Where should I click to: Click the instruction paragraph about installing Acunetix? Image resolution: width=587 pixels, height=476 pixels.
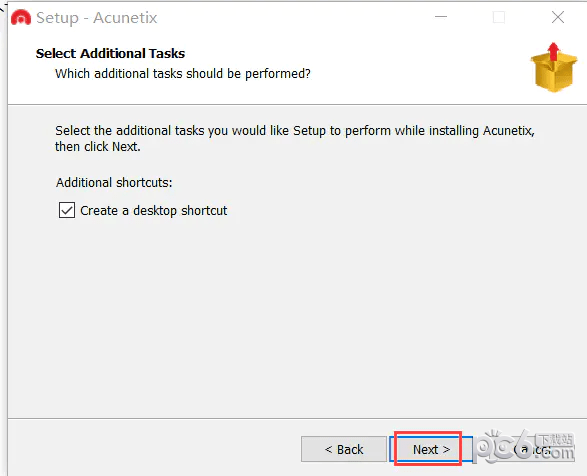(295, 139)
